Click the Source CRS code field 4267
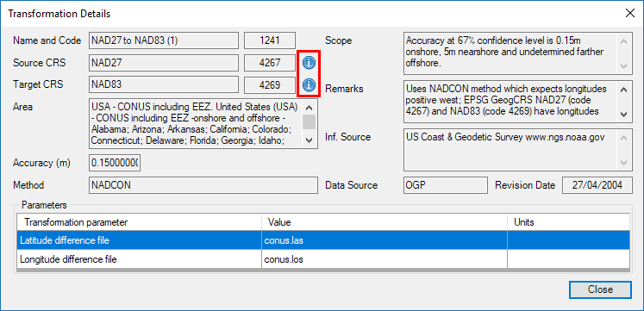The image size is (644, 311). click(270, 63)
